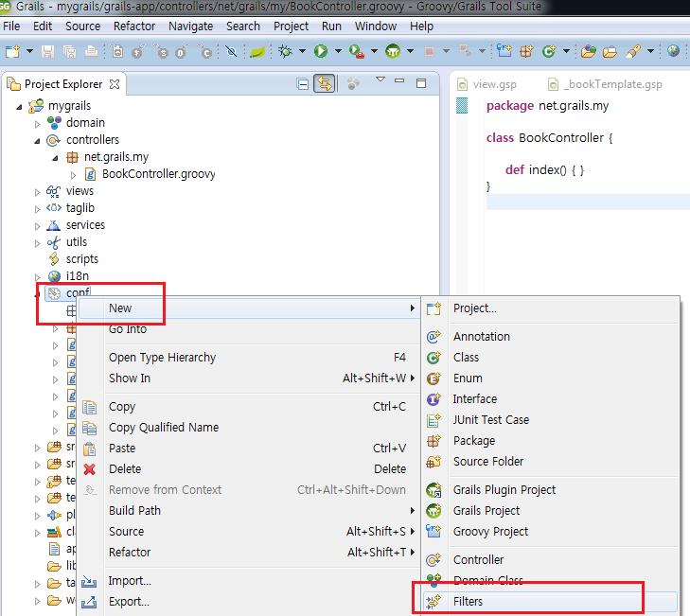Click the Print toolbar icon
The image size is (690, 616).
coord(91,51)
